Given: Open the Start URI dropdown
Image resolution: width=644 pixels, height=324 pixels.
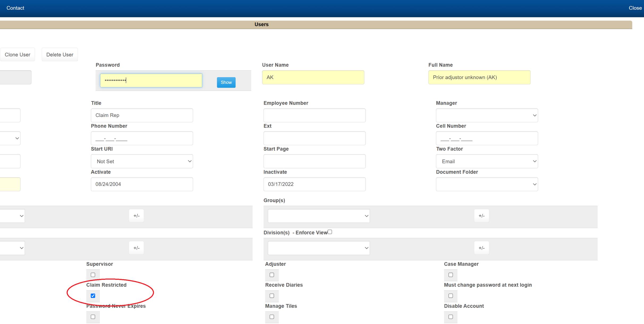Looking at the screenshot, I should 142,161.
